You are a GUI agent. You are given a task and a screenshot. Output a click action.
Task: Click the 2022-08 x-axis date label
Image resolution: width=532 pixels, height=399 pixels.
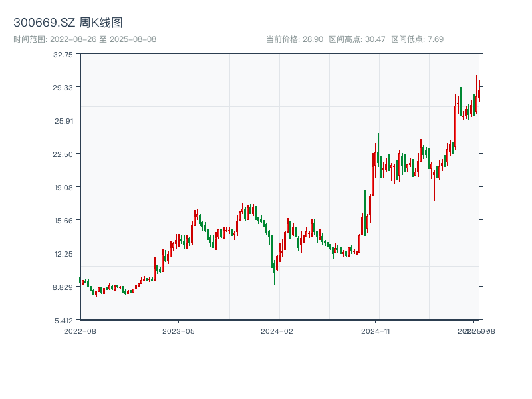[79, 331]
